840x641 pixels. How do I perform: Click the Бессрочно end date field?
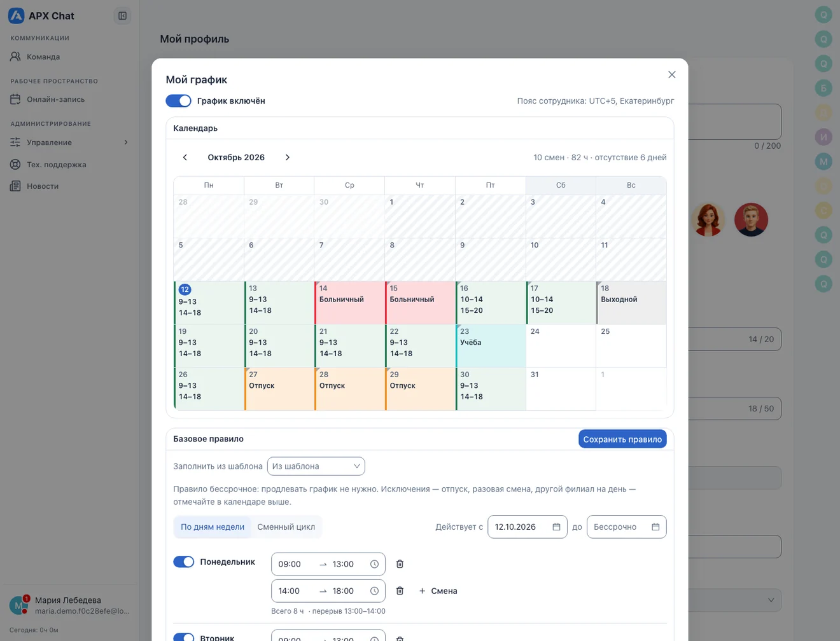(x=627, y=527)
